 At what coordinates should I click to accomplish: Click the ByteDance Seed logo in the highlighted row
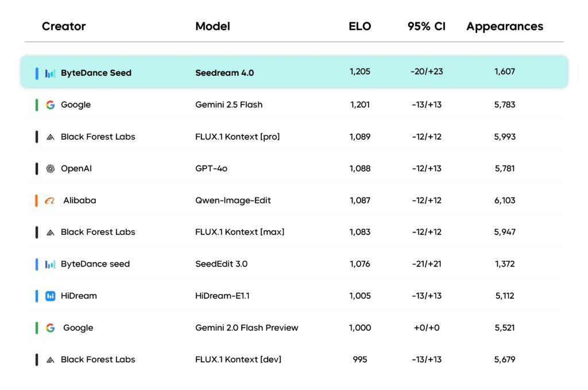(x=51, y=73)
